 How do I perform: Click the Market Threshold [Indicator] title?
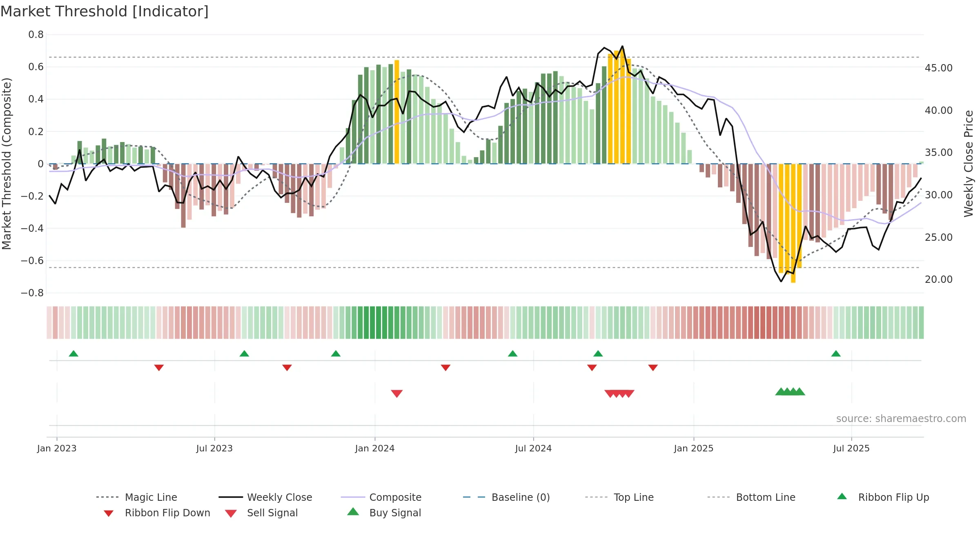(105, 11)
